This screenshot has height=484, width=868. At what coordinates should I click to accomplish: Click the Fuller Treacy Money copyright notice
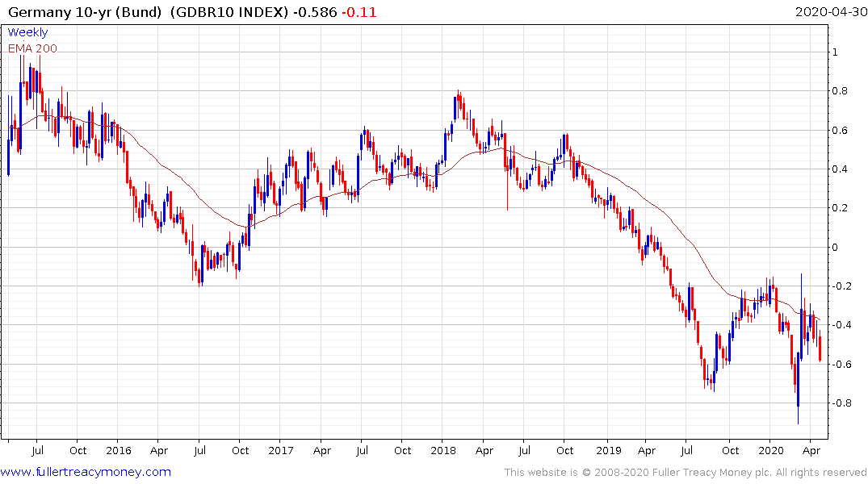click(686, 473)
